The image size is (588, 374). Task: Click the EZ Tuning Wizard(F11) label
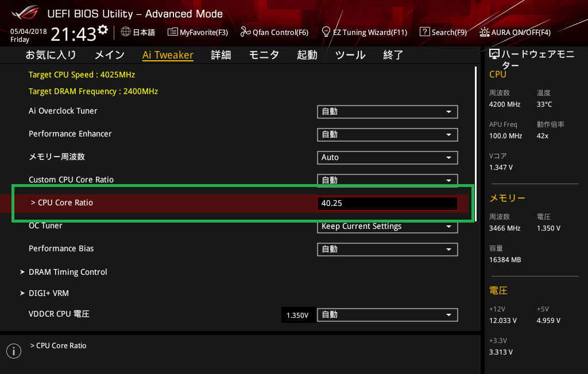370,32
